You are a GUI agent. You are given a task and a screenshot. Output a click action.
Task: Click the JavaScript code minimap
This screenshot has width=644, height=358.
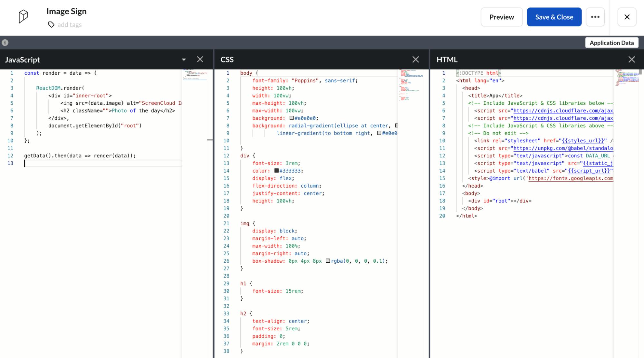click(195, 74)
